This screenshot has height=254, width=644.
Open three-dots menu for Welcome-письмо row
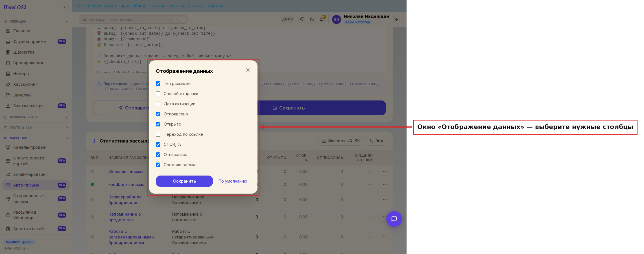click(385, 172)
